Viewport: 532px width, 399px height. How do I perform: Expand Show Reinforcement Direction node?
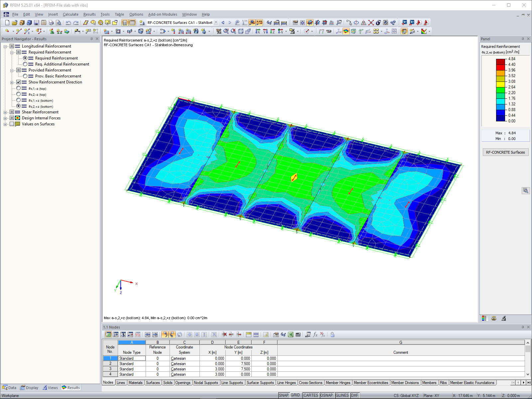coord(12,82)
